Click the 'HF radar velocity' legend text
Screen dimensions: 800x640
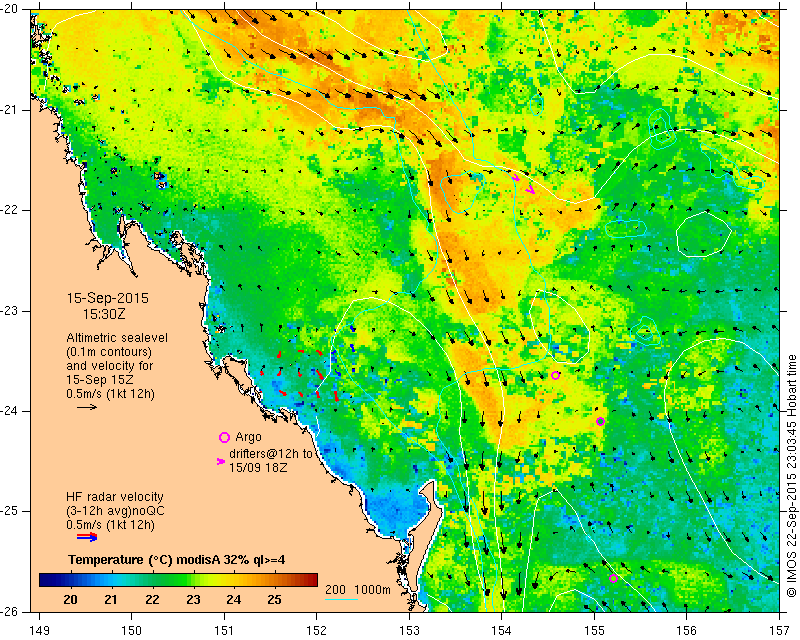pos(115,497)
